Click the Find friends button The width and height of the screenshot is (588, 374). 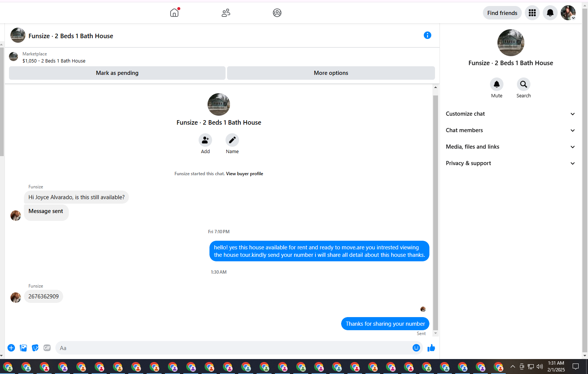tap(502, 13)
